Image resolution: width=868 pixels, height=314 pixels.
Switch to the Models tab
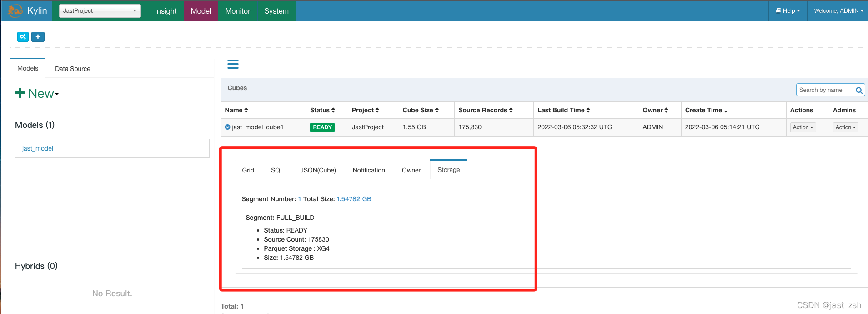[x=28, y=68]
